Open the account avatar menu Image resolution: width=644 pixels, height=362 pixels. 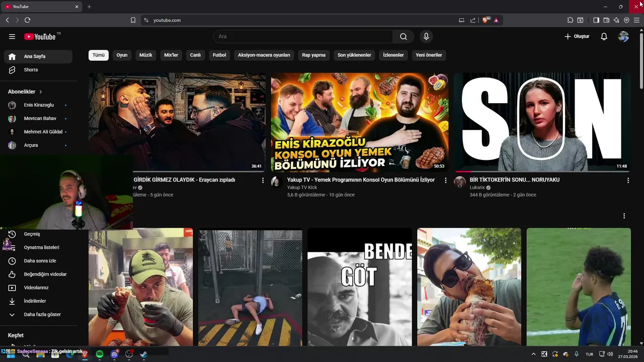[623, 37]
